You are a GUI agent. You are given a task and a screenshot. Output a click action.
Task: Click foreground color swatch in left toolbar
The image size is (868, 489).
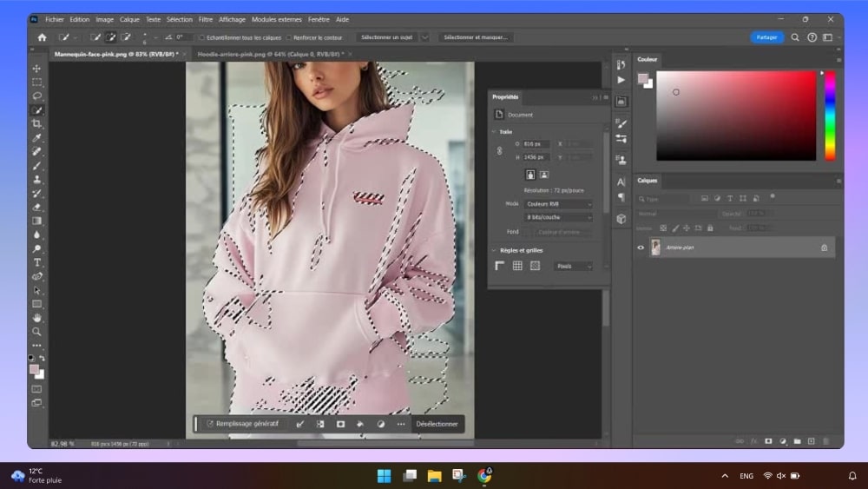tap(35, 370)
